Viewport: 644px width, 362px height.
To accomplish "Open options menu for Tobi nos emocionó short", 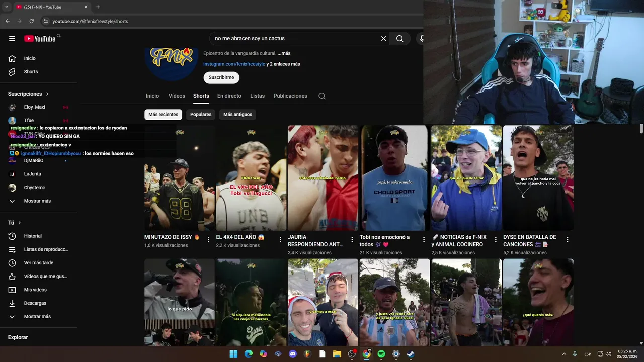I will [x=424, y=240].
